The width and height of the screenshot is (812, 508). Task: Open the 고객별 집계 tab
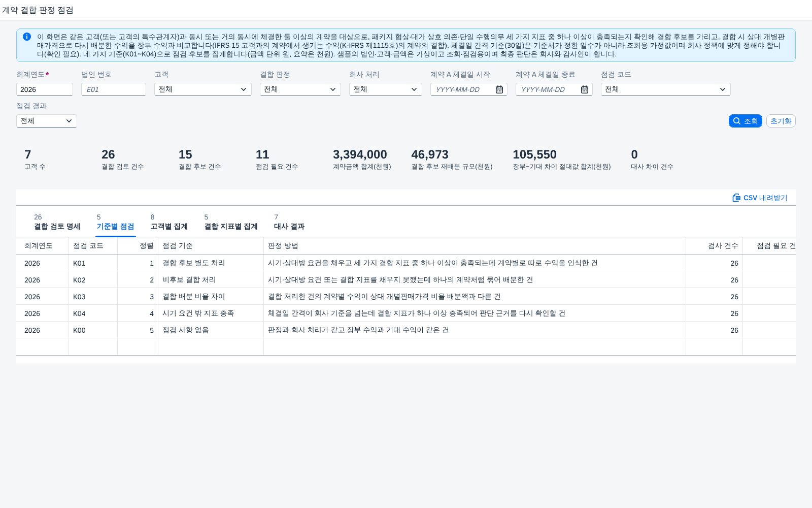tap(169, 222)
